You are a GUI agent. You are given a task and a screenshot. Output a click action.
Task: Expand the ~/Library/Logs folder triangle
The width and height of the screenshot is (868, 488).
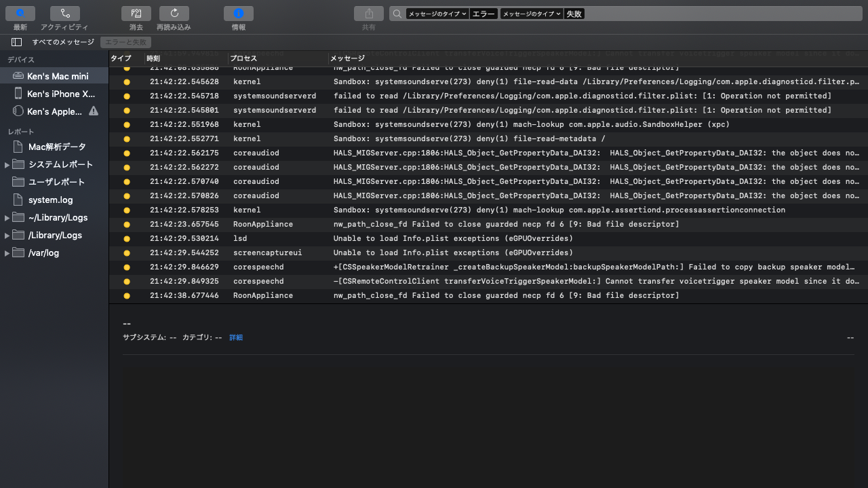click(x=7, y=218)
